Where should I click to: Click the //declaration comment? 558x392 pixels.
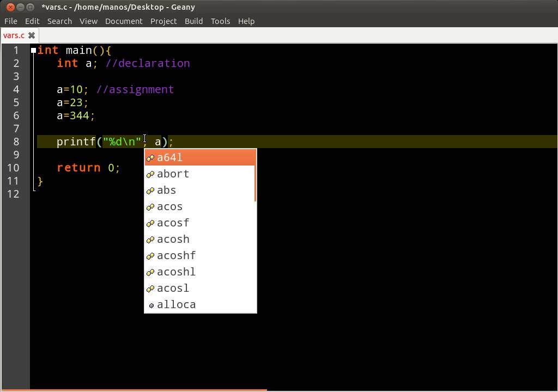(148, 63)
